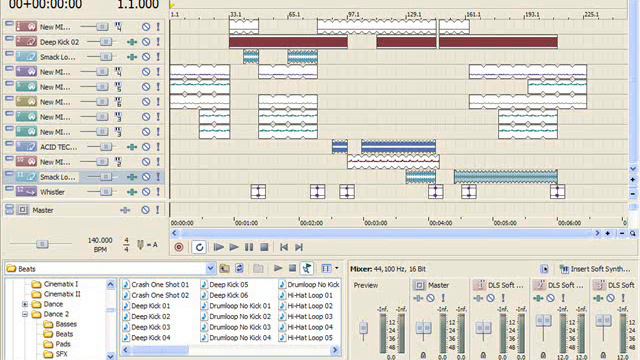Adjust Deep Kick 02 volume slider
This screenshot has height=360, width=640.
[x=106, y=42]
